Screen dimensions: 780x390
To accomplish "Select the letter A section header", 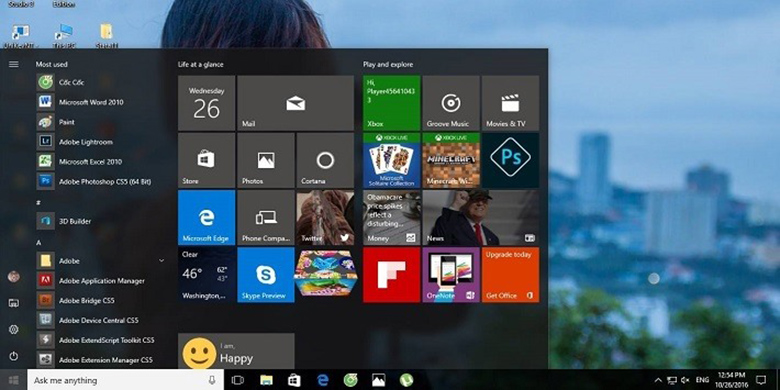I will click(x=38, y=243).
